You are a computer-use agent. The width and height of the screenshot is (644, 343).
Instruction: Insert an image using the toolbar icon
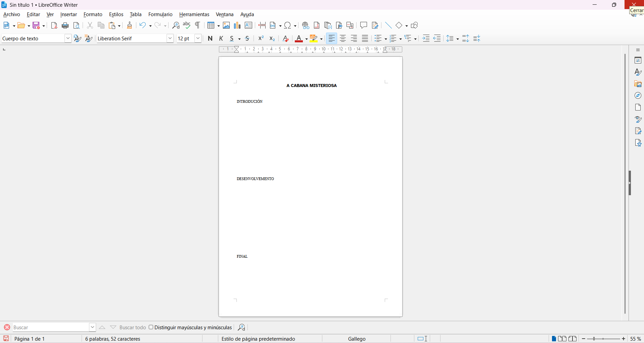pos(226,26)
